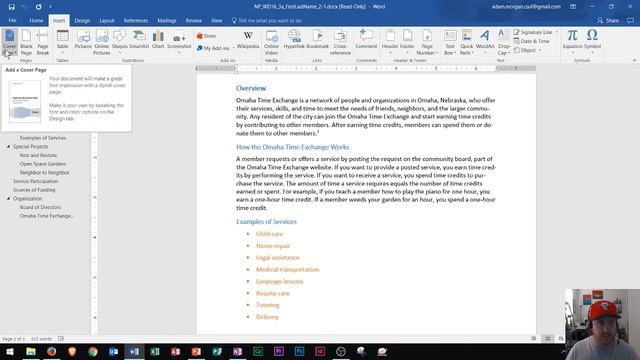Viewport: 640px width, 360px height.
Task: Open Excel from the taskbar
Action: 155,351
